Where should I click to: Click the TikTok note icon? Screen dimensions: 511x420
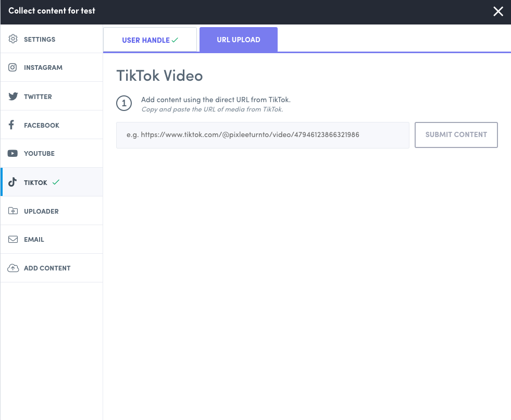13,182
